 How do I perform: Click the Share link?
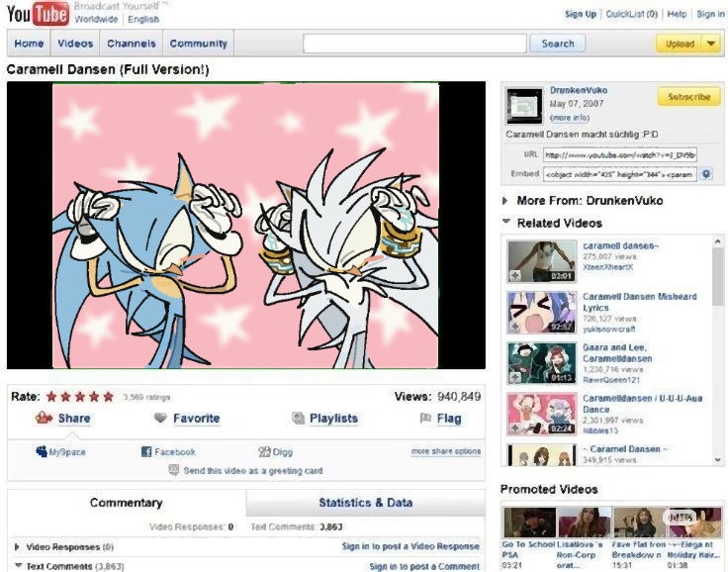(x=74, y=419)
